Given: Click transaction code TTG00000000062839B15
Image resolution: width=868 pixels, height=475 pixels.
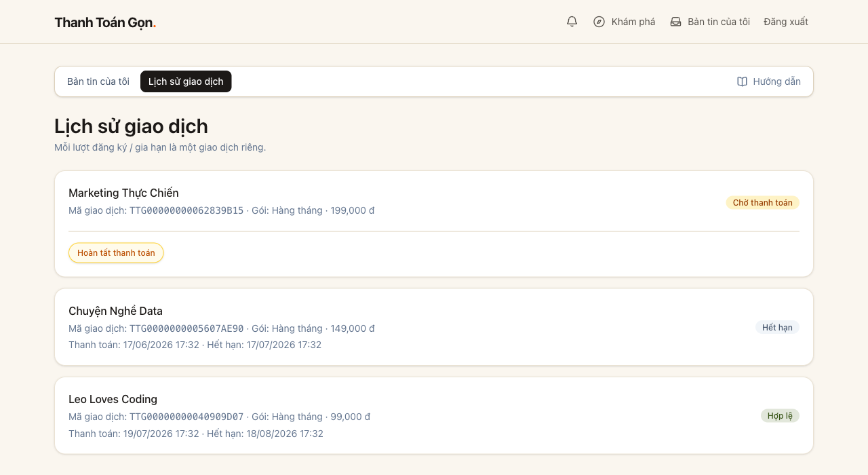Looking at the screenshot, I should pos(186,210).
